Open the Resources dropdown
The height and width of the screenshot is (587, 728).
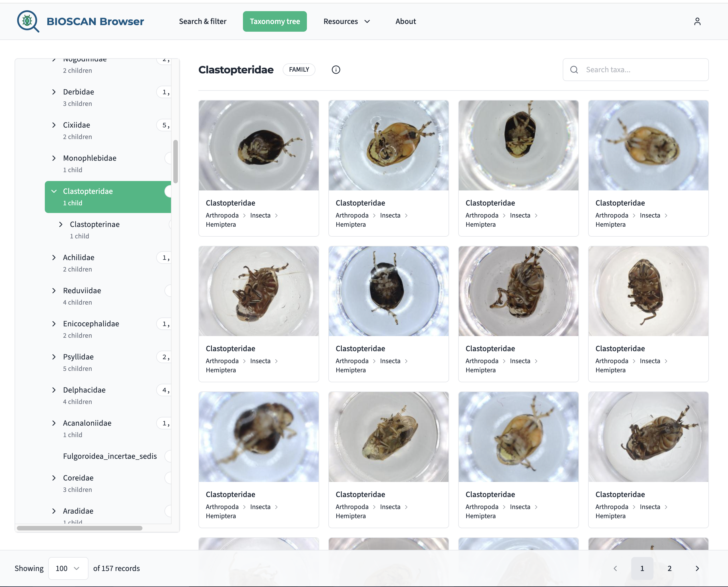click(346, 21)
